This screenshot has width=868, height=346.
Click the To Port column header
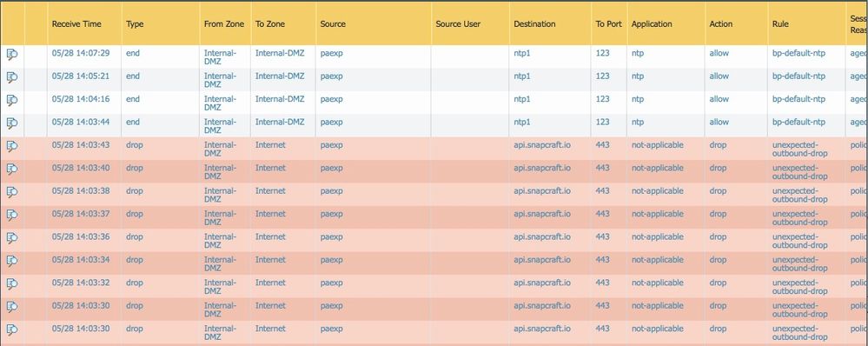[x=608, y=24]
